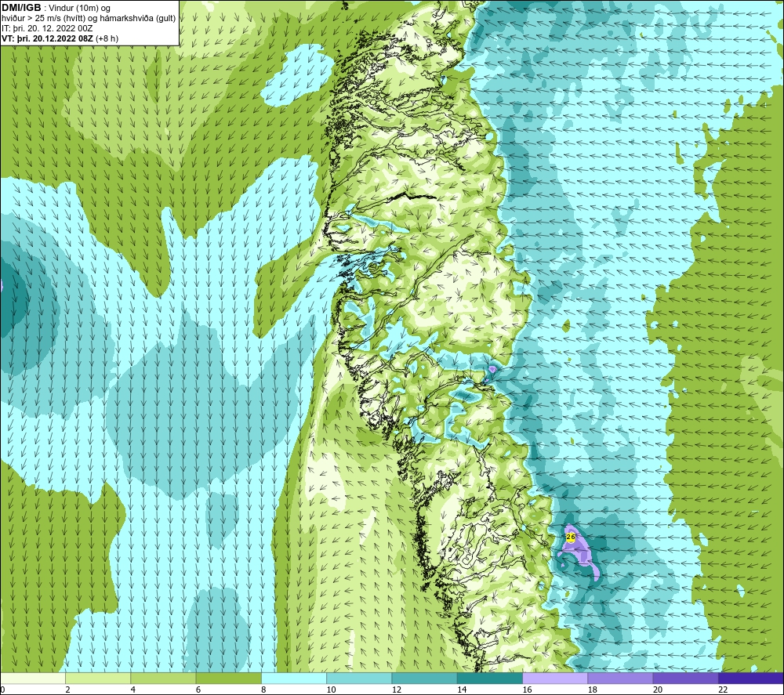
Task: Select the 0-2 m/s palest legend swatch
Action: pyautogui.click(x=32, y=678)
